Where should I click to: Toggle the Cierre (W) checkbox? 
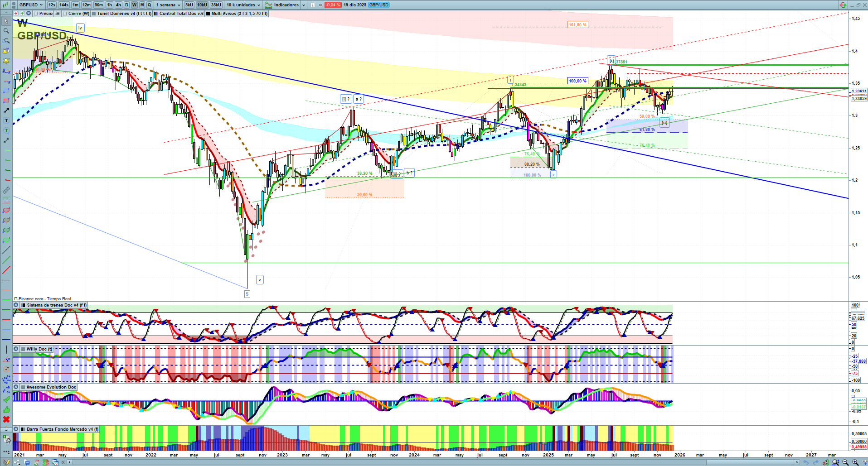(x=65, y=14)
